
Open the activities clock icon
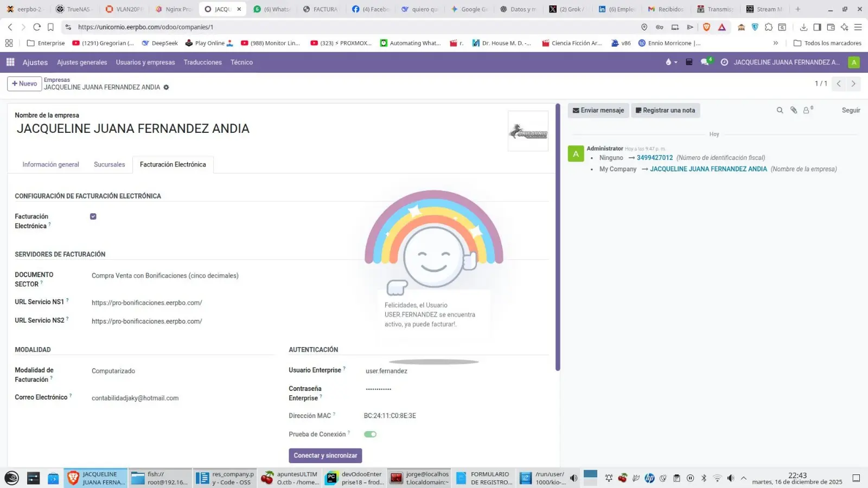[x=724, y=62]
